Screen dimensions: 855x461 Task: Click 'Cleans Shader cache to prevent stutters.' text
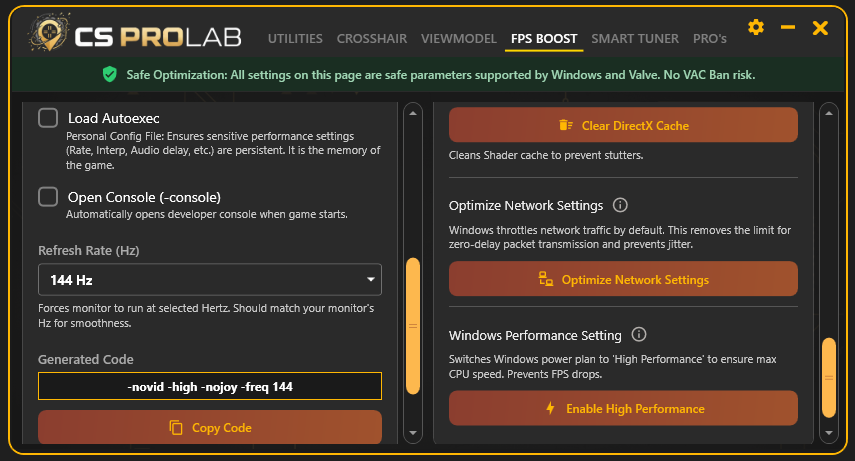pyautogui.click(x=546, y=155)
